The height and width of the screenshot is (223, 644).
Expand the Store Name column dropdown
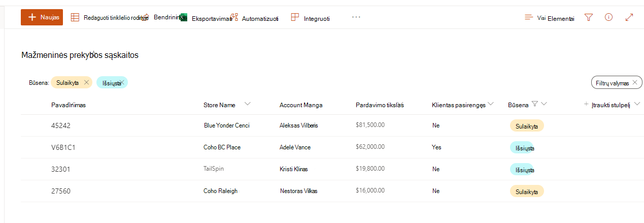[x=248, y=104]
